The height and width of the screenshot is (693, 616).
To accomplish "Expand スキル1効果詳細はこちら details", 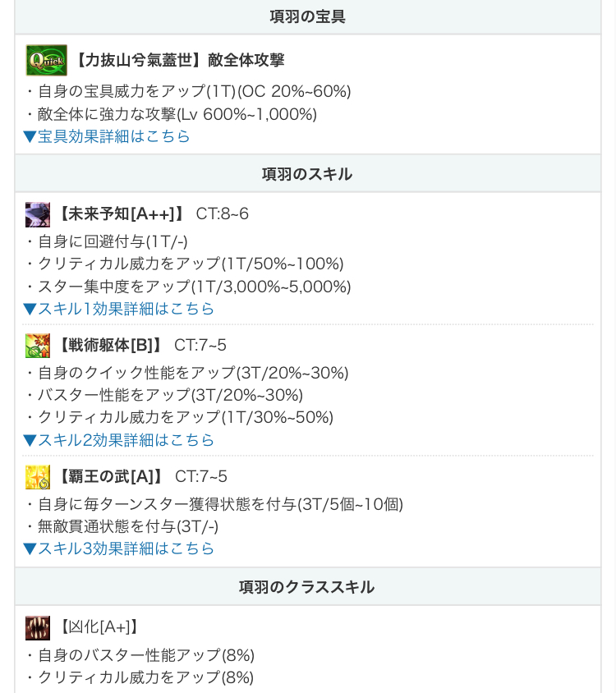I will coord(119,309).
